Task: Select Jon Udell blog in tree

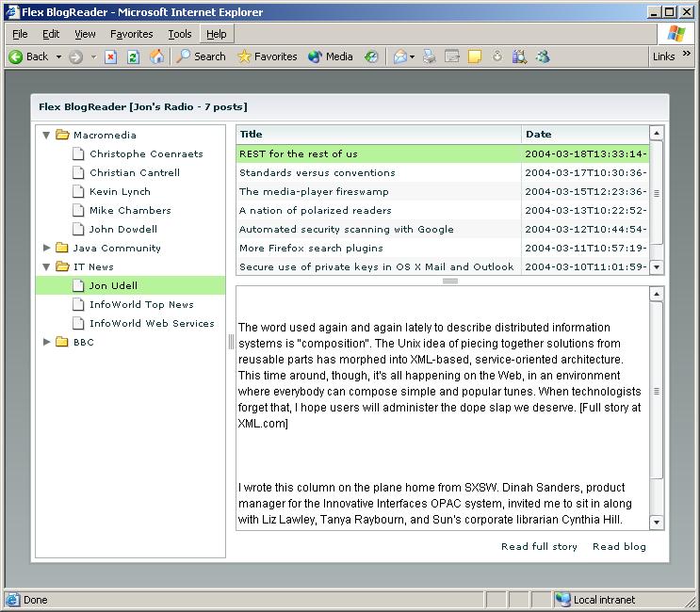Action: tap(130, 285)
